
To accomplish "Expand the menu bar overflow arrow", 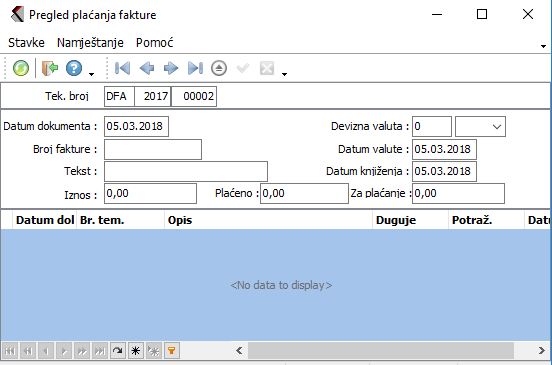I will (x=543, y=46).
